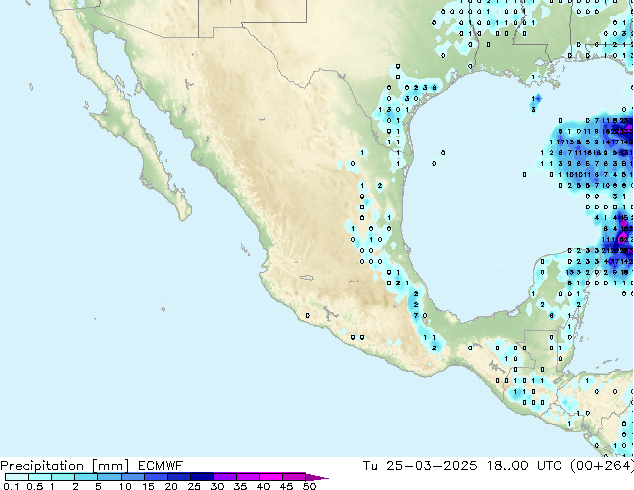
Task: Click the legend label '10'
Action: 125,486
